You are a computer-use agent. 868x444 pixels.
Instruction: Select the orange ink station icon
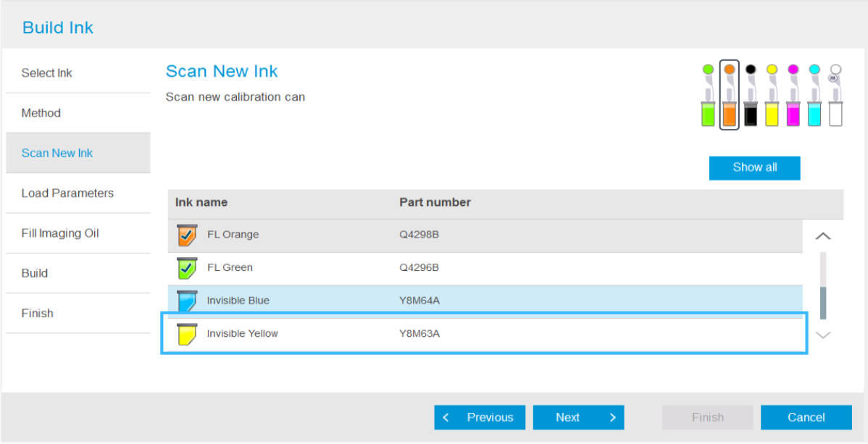point(729,95)
